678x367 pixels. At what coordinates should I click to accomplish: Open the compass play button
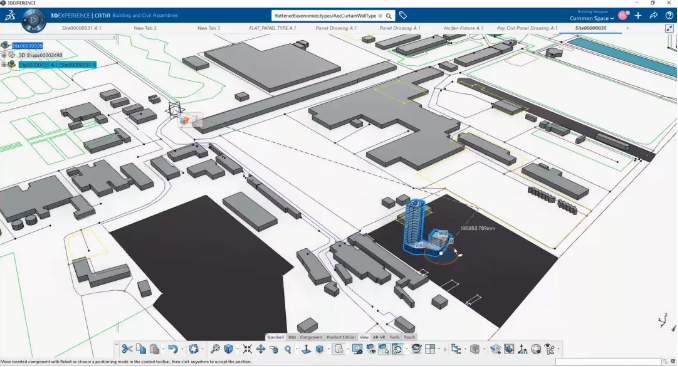pyautogui.click(x=34, y=20)
